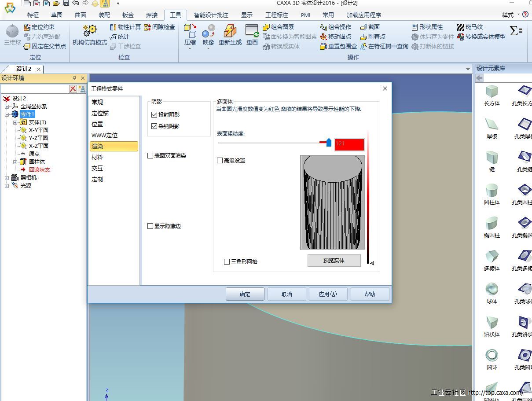Click the 机构仿真模式 gear icon
532x401 pixels.
click(x=89, y=31)
